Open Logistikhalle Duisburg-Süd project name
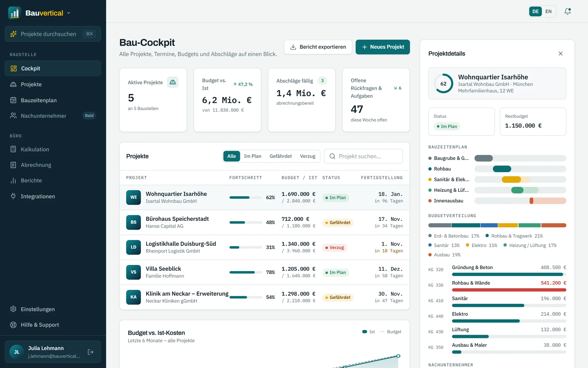This screenshot has width=588, height=368. click(181, 244)
